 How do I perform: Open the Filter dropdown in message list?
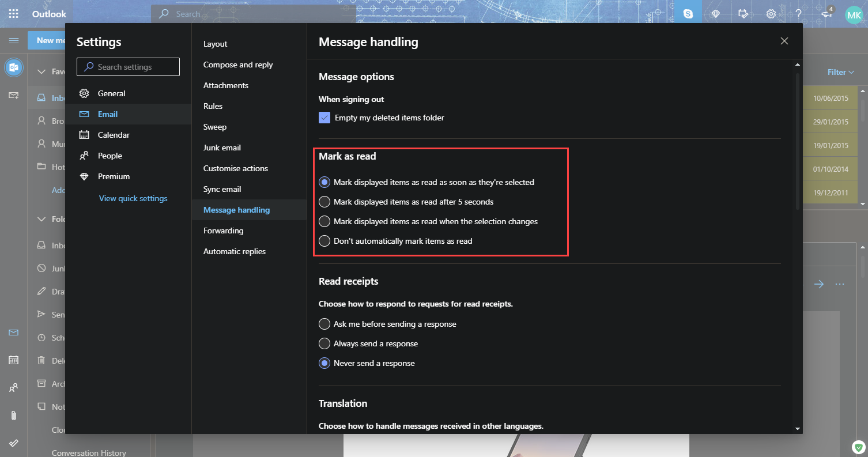tap(841, 72)
